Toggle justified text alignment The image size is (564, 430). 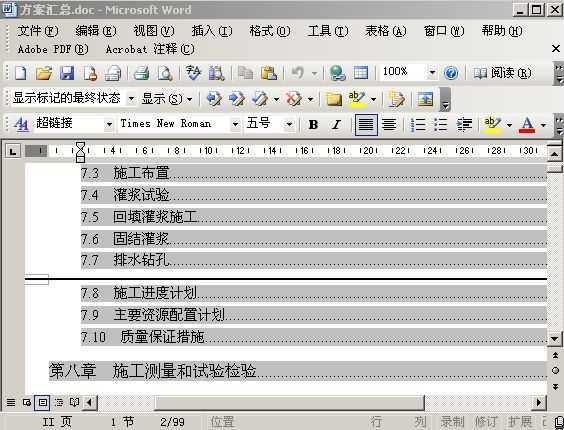(366, 125)
